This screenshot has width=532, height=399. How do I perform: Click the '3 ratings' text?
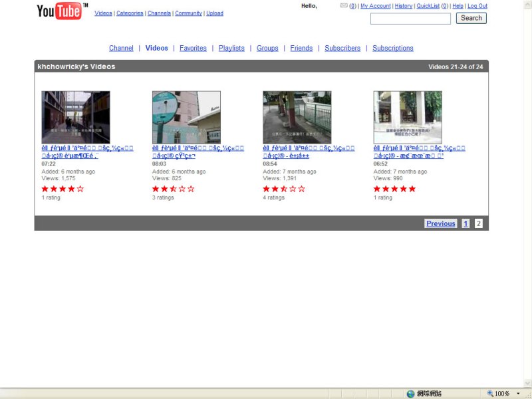pos(163,198)
